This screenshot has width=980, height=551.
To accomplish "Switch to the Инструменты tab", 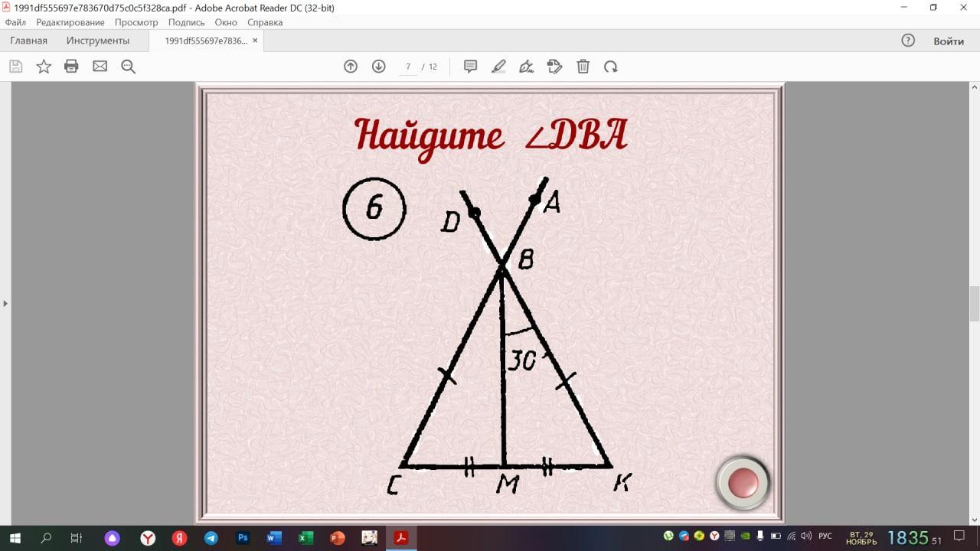I will 98,41.
